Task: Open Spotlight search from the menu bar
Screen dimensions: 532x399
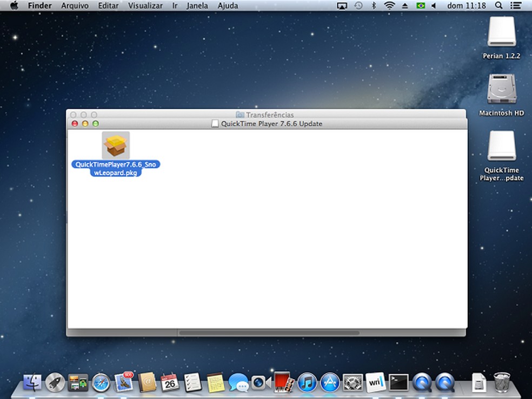Action: pyautogui.click(x=498, y=5)
